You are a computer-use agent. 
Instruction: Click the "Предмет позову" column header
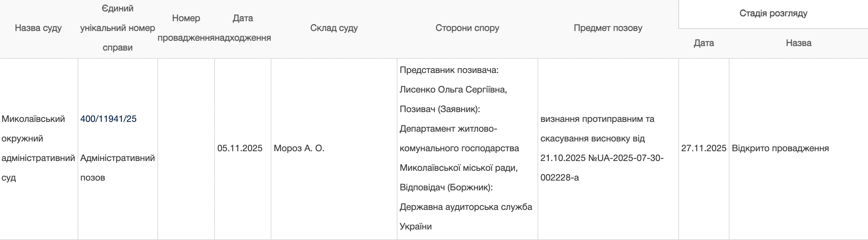click(608, 28)
